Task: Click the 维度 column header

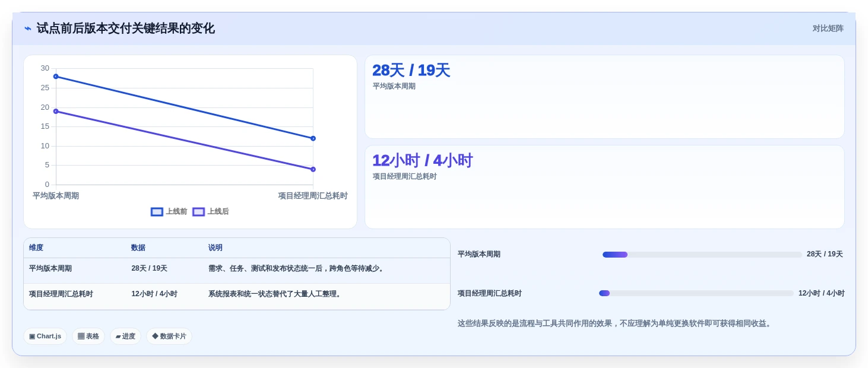Action: pyautogui.click(x=36, y=248)
